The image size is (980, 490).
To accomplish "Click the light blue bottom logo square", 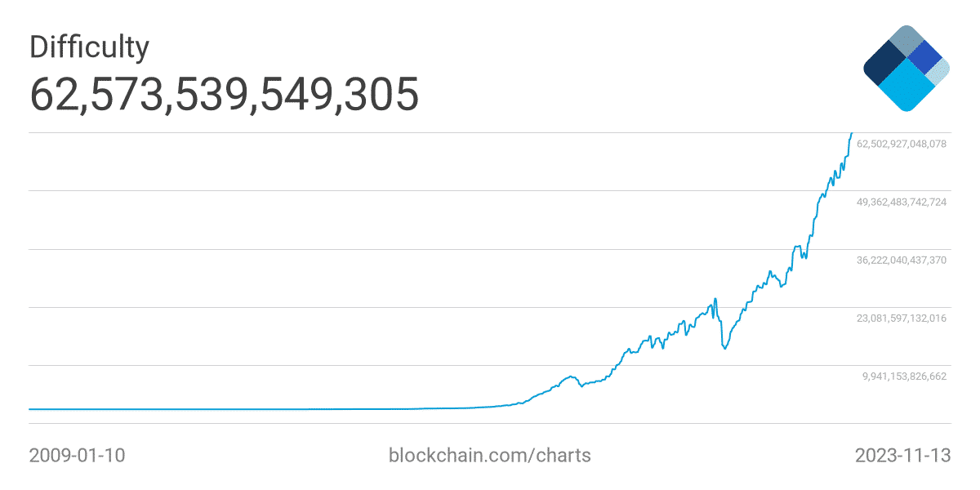I will tap(906, 86).
